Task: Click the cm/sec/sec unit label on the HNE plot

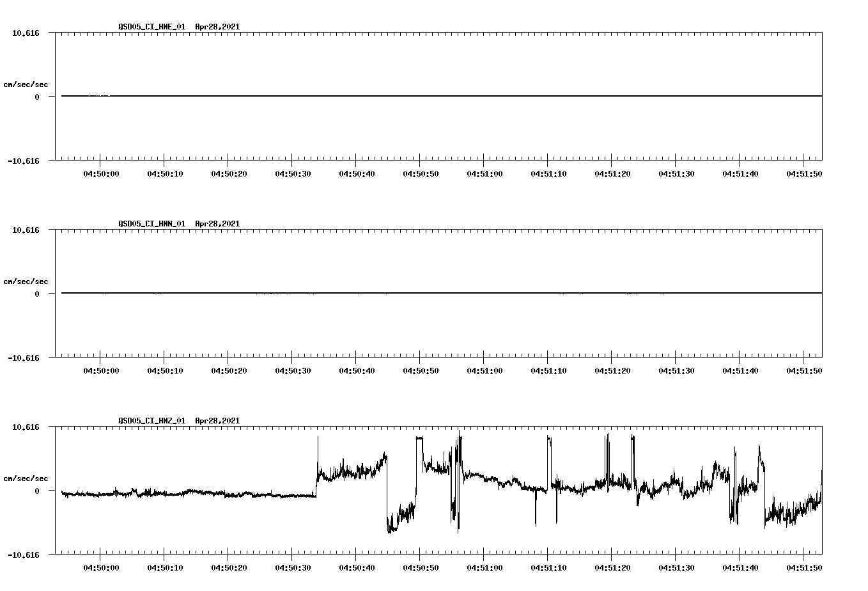Action: 26,83
